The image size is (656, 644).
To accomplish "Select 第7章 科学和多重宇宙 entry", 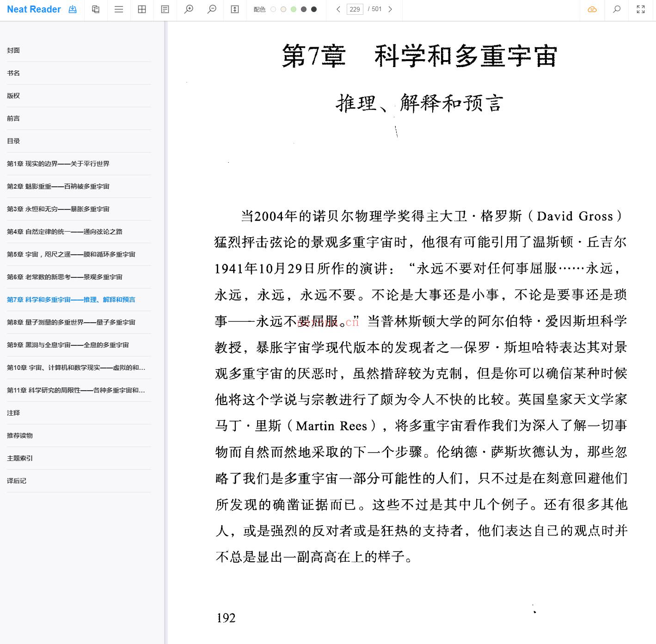I will tap(79, 300).
